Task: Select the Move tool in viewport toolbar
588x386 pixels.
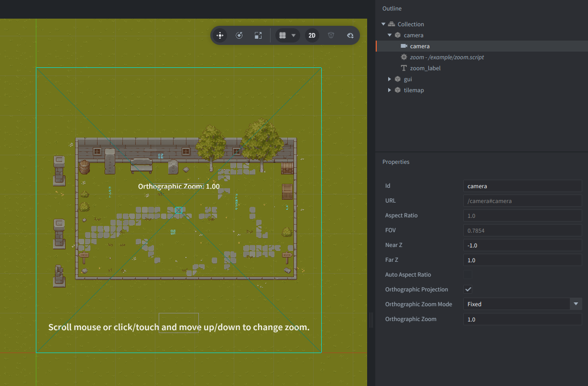Action: (x=220, y=35)
